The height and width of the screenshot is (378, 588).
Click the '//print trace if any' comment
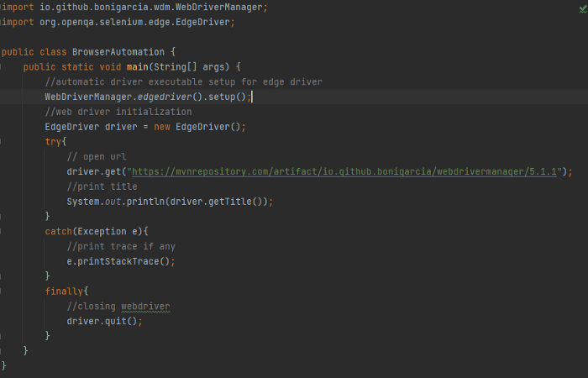point(121,246)
